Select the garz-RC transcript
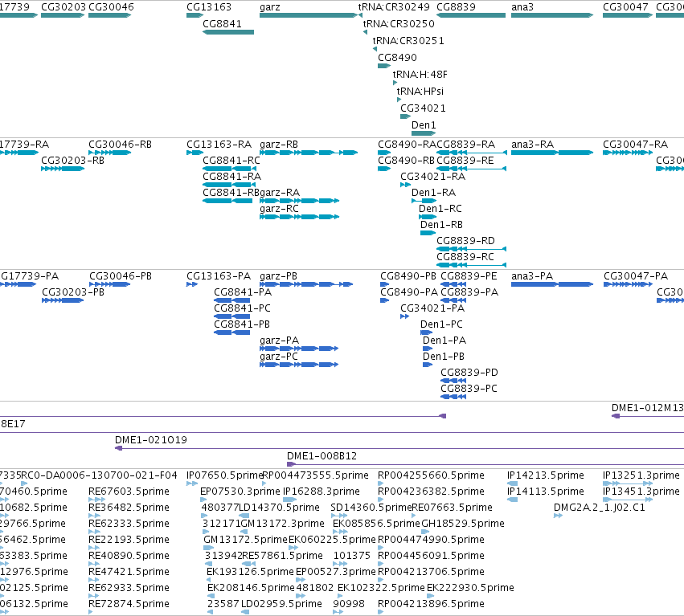 coord(299,217)
